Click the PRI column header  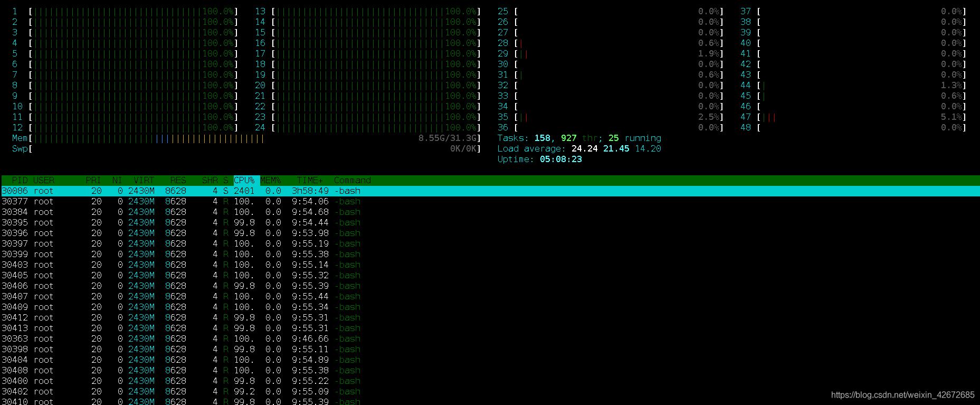pos(93,181)
